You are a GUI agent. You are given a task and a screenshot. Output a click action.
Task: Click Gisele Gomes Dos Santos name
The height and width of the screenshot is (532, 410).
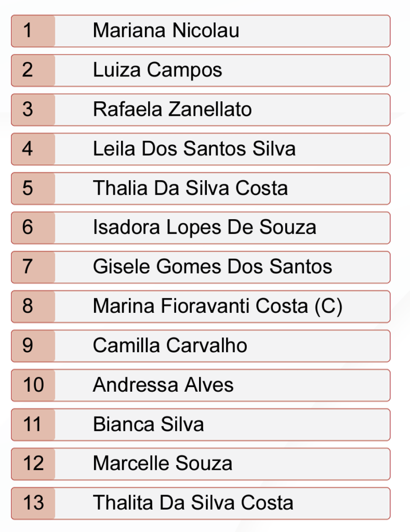212,267
